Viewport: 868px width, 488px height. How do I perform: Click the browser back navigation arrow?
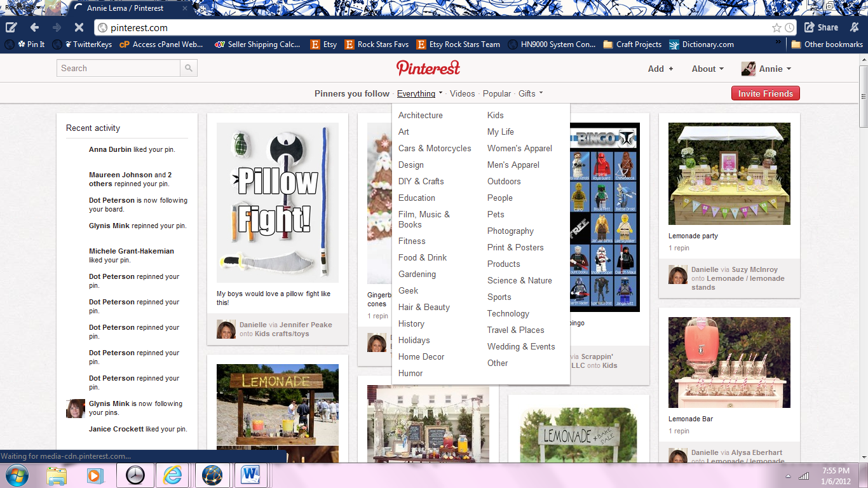(34, 27)
